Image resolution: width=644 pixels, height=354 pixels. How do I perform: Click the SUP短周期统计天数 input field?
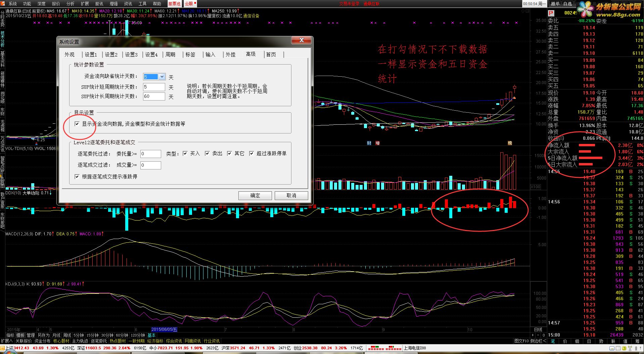pos(154,87)
